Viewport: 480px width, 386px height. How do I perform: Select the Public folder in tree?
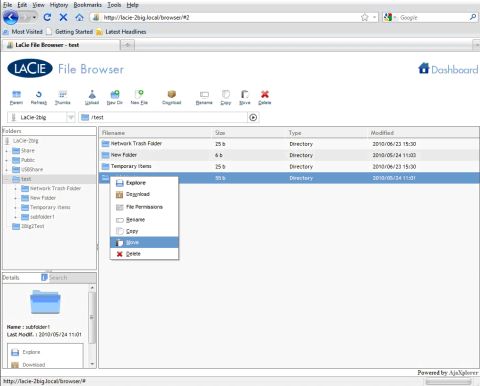[28, 160]
